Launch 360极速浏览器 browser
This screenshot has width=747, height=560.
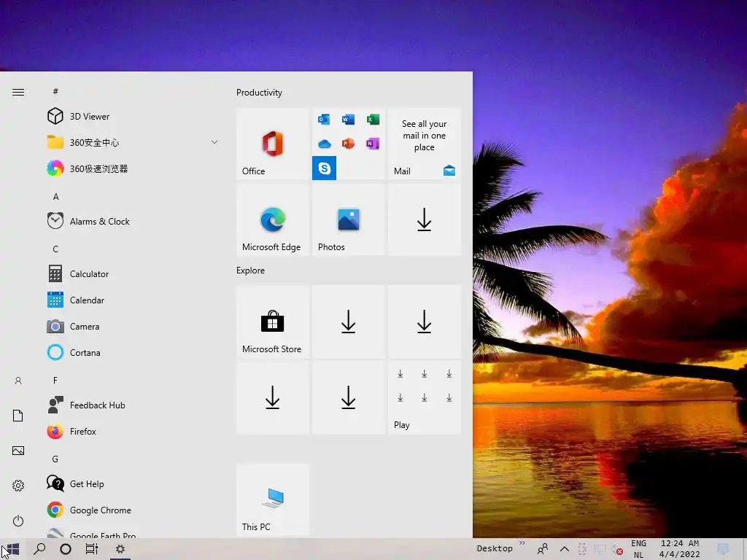point(131,168)
